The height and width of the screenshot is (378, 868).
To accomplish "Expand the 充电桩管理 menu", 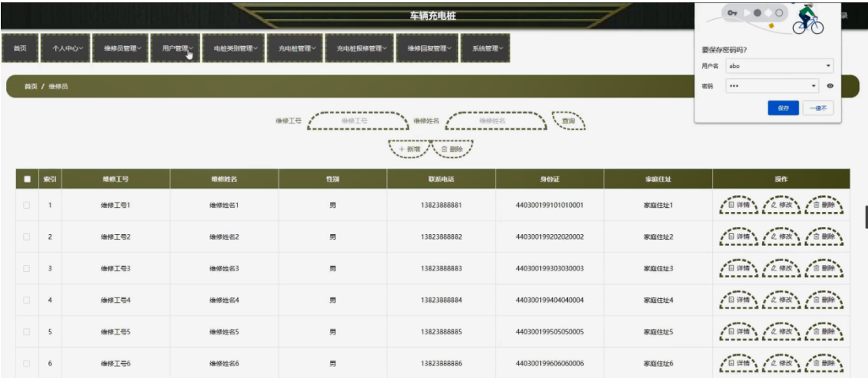I will tap(295, 48).
